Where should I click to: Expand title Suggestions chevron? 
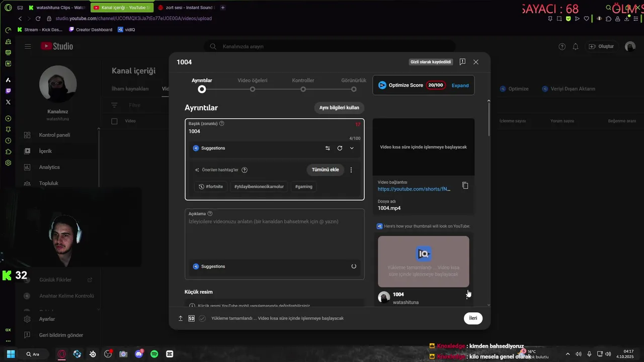coord(352,148)
